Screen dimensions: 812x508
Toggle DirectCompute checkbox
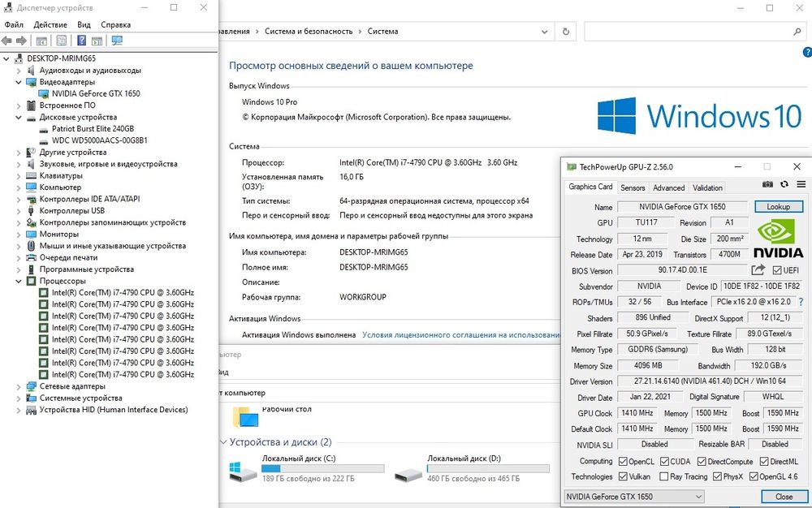pos(702,462)
